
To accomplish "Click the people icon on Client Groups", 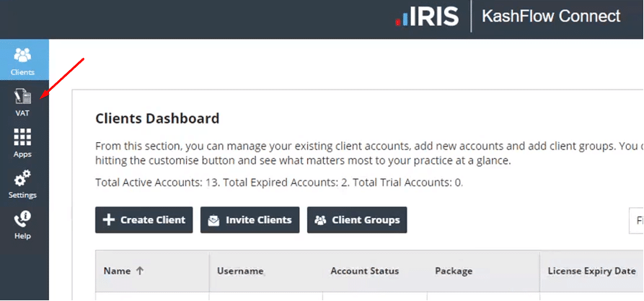I will [x=320, y=220].
